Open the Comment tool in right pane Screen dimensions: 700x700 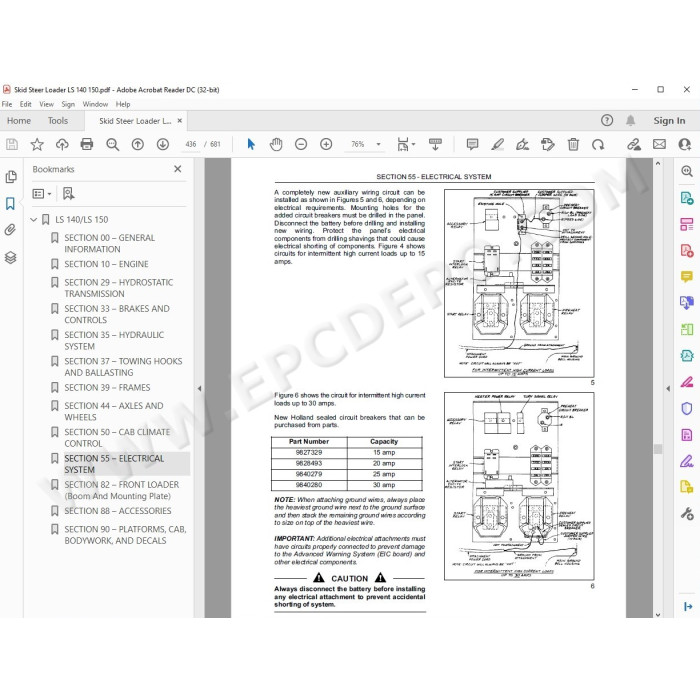687,276
